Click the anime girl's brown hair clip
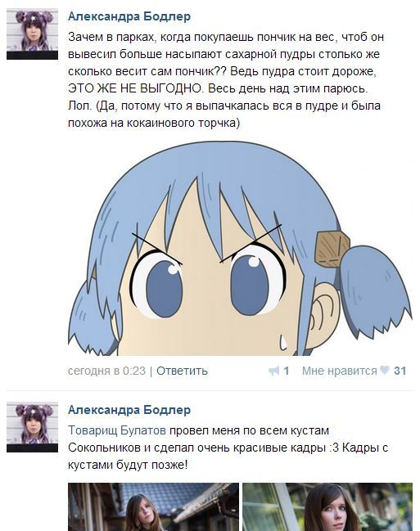This screenshot has height=531, width=420. point(332,249)
